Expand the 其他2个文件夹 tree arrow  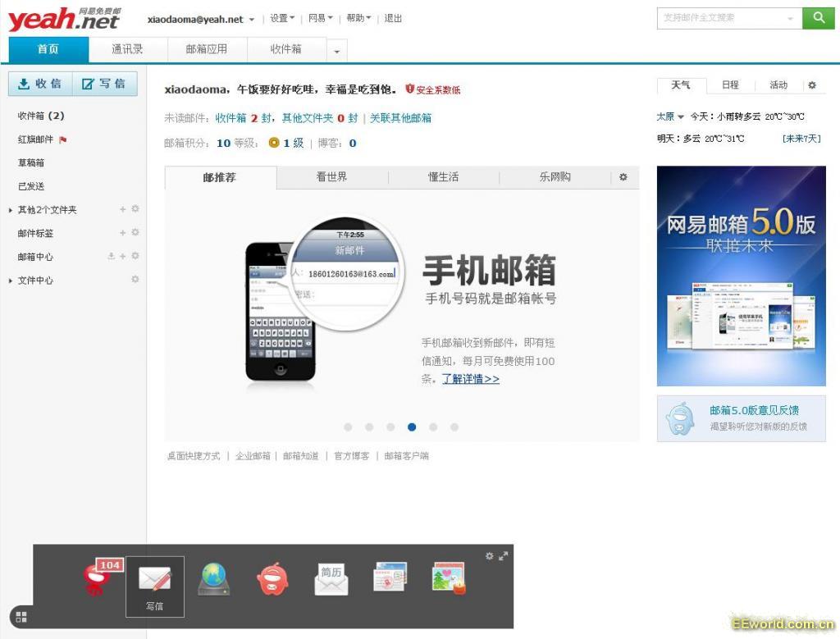10,210
